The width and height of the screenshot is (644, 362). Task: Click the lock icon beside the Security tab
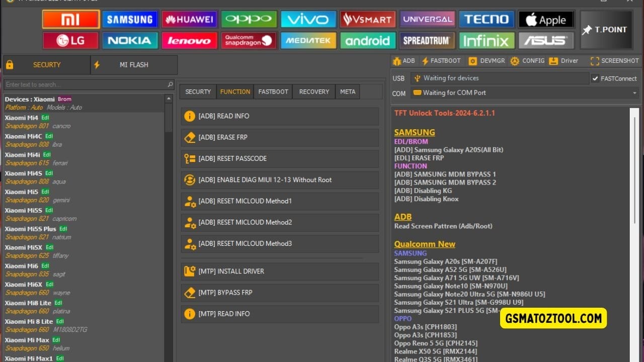tap(9, 64)
